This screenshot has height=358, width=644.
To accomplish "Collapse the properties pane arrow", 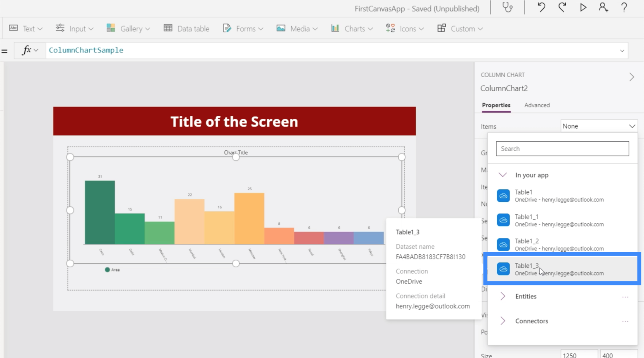I will [632, 77].
